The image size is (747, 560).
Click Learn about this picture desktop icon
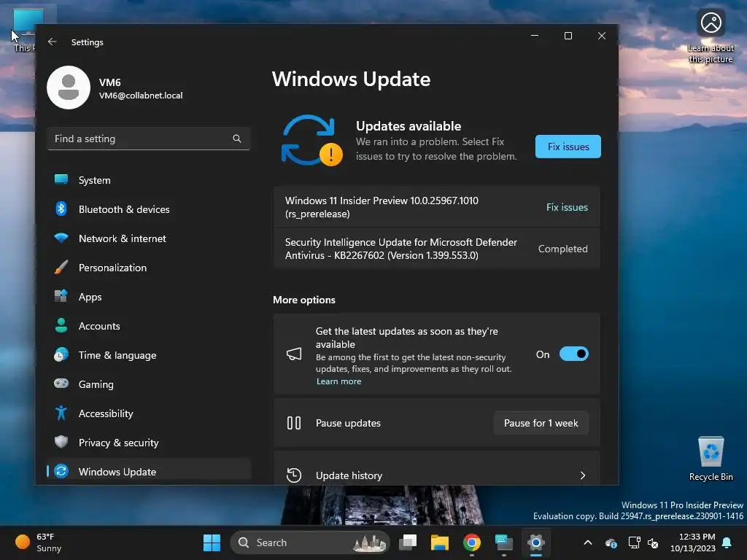pos(711,37)
